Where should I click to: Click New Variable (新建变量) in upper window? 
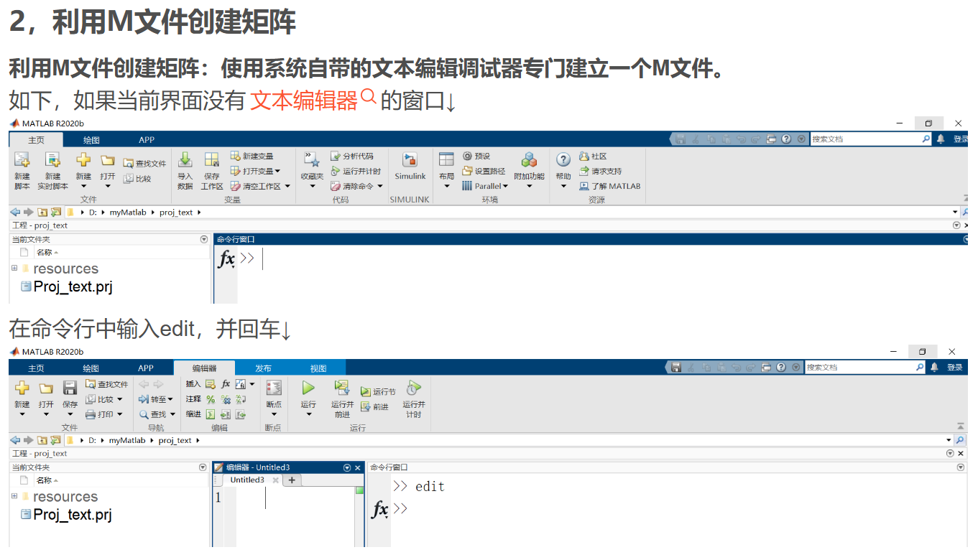[x=252, y=156]
